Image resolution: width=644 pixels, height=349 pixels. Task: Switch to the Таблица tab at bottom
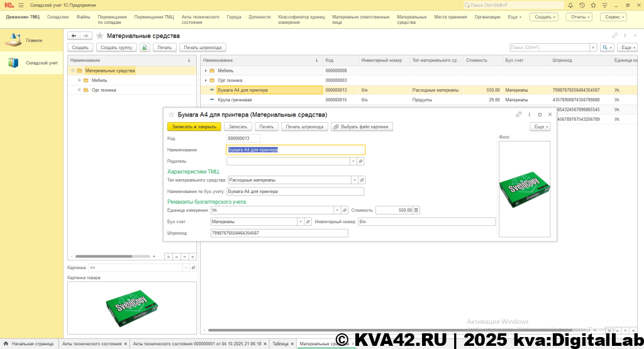[280, 344]
